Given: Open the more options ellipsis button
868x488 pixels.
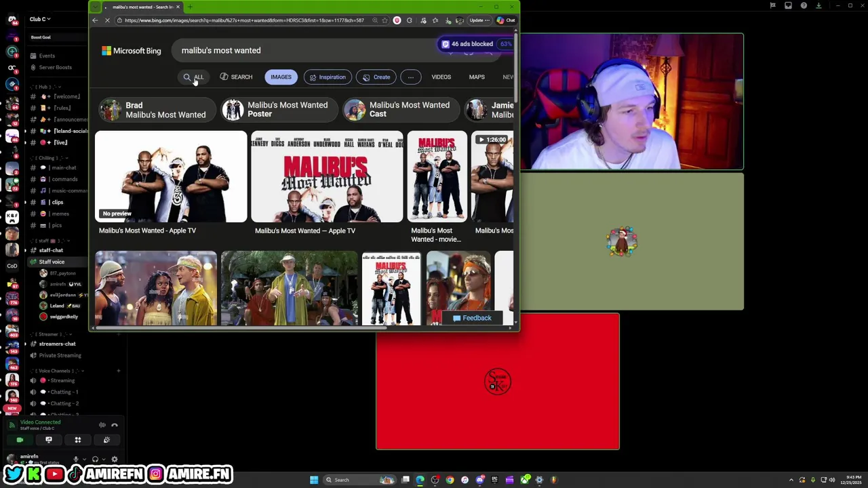Looking at the screenshot, I should pyautogui.click(x=411, y=77).
